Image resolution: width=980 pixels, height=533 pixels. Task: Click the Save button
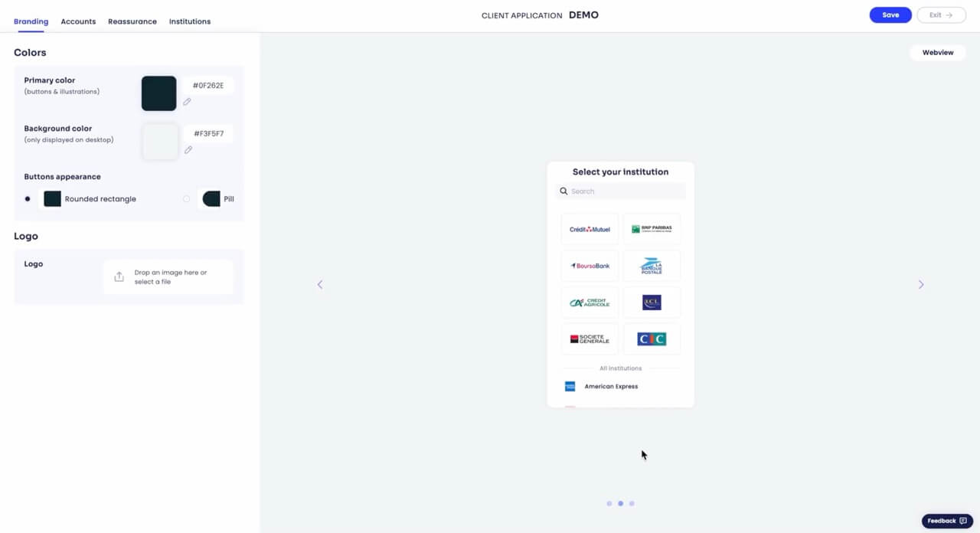click(x=890, y=15)
